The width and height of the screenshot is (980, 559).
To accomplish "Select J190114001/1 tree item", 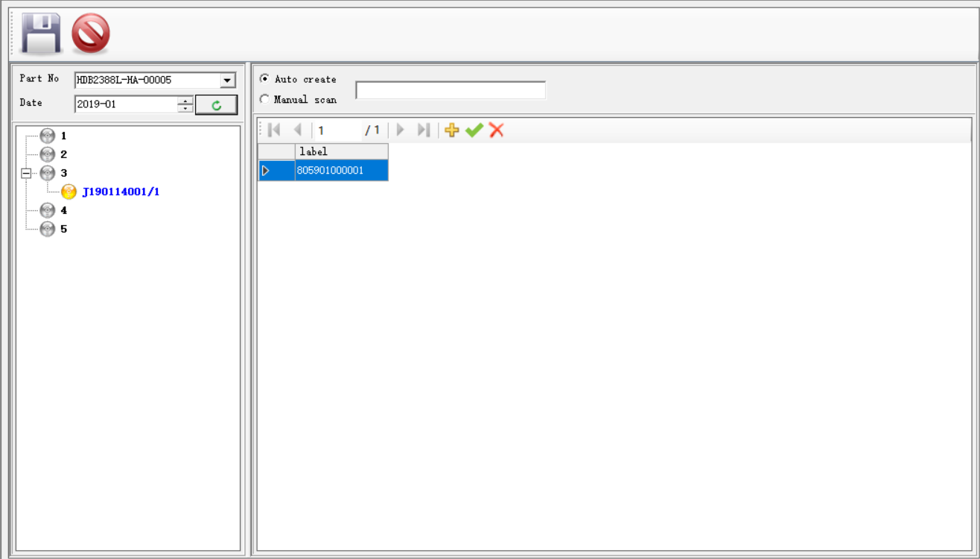I will [x=121, y=192].
